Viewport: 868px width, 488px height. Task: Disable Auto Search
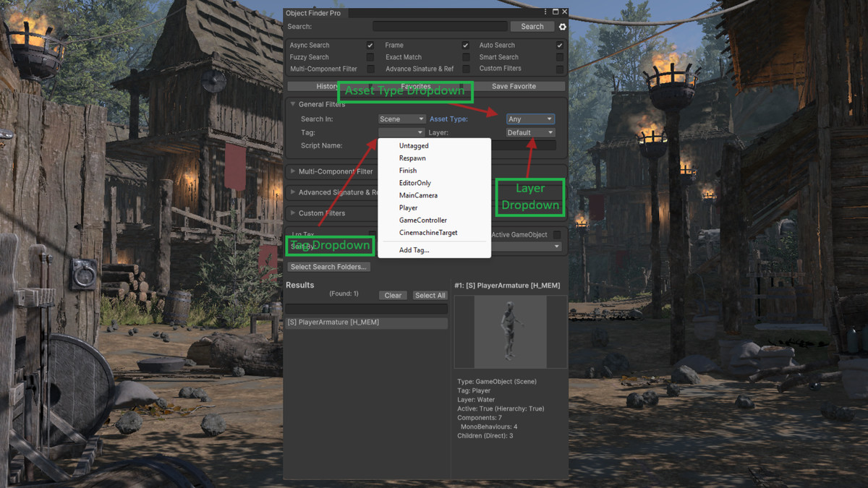[x=558, y=45]
